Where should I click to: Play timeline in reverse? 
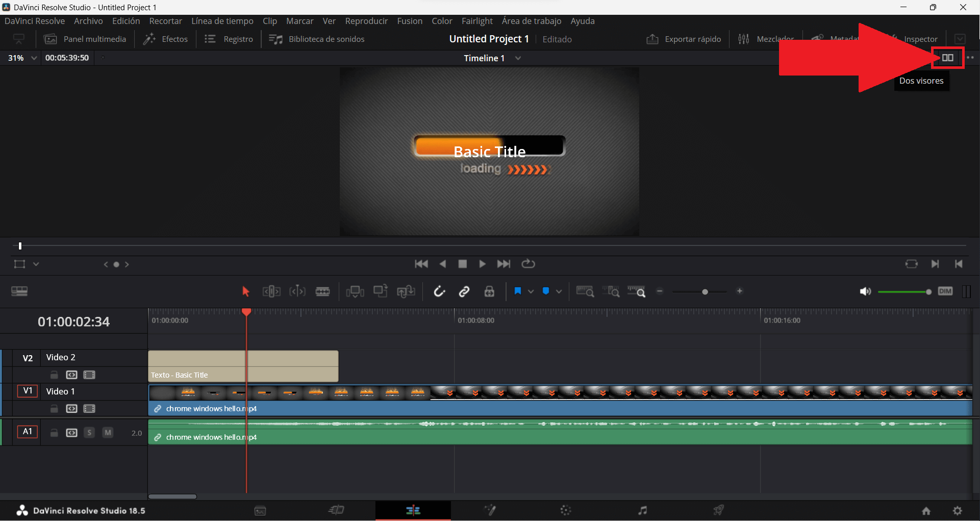[443, 264]
